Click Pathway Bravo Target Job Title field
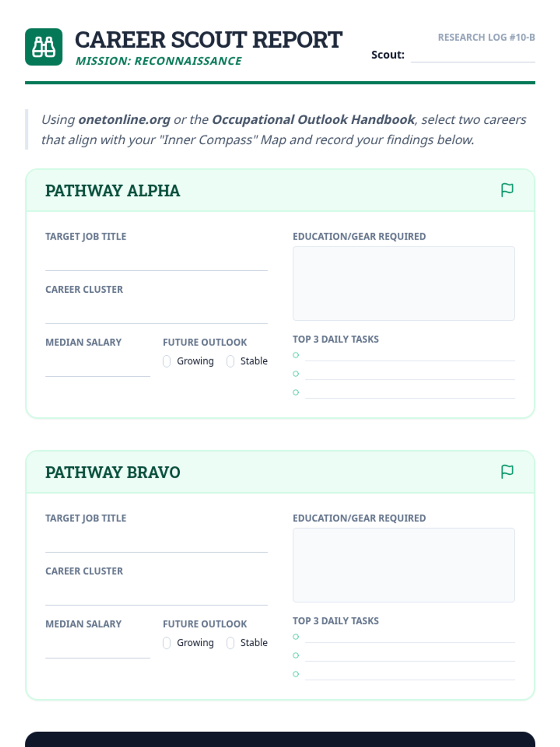The width and height of the screenshot is (560, 747). point(156,542)
